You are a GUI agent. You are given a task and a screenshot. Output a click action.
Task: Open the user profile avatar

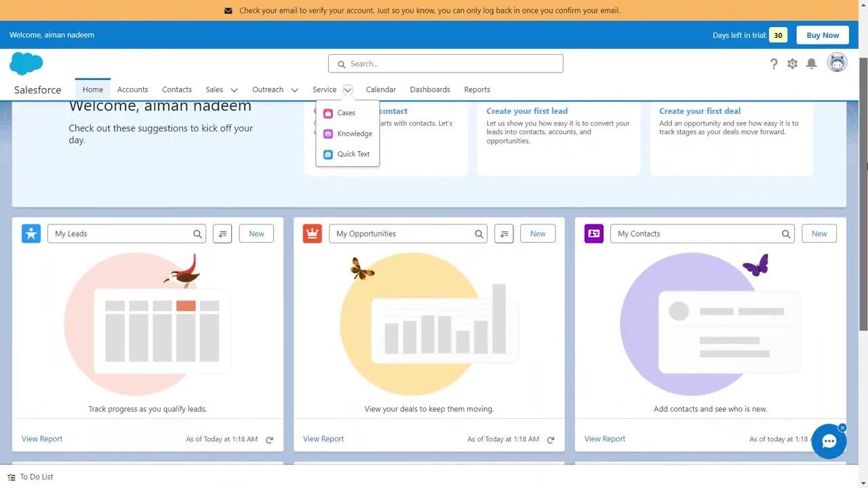click(x=837, y=62)
